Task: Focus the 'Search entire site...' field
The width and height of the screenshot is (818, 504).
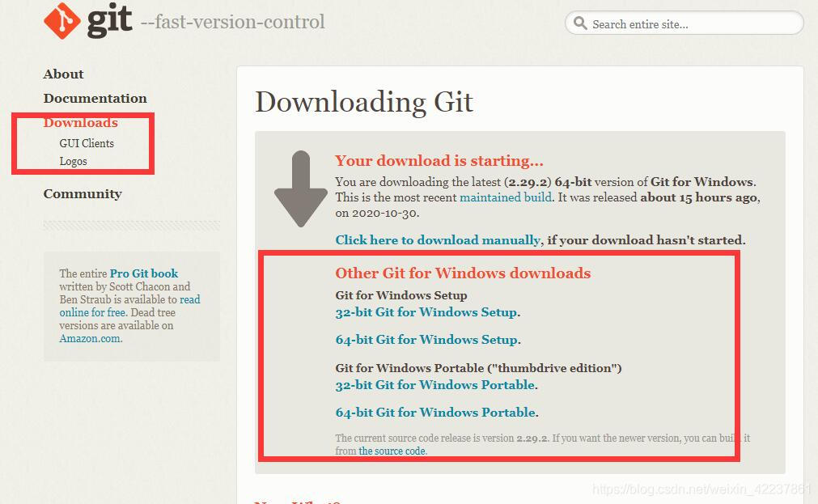Action: [x=684, y=23]
